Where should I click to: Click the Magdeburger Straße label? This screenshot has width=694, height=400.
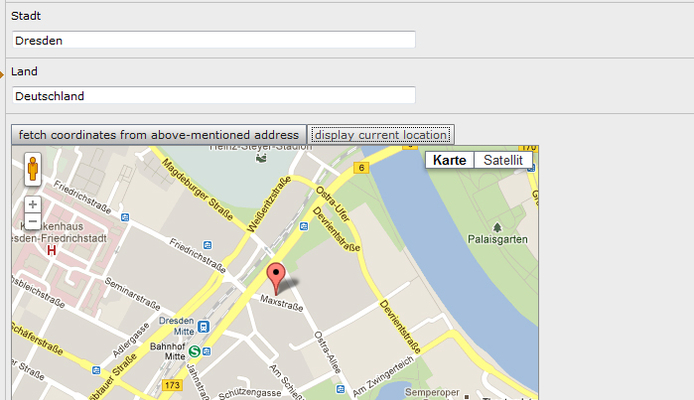click(x=197, y=189)
